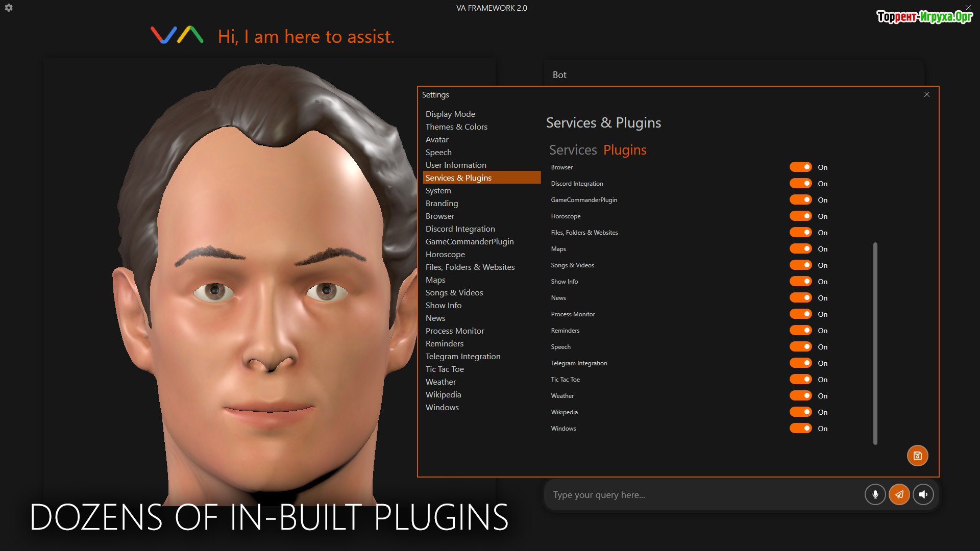Click the plugin list vertical scrollbar
This screenshot has width=980, height=551.
[875, 343]
